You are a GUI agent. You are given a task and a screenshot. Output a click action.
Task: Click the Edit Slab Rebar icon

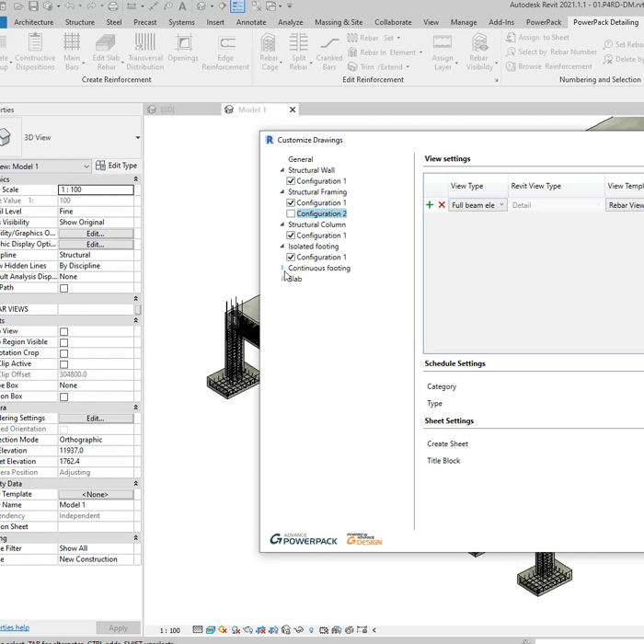tap(106, 42)
